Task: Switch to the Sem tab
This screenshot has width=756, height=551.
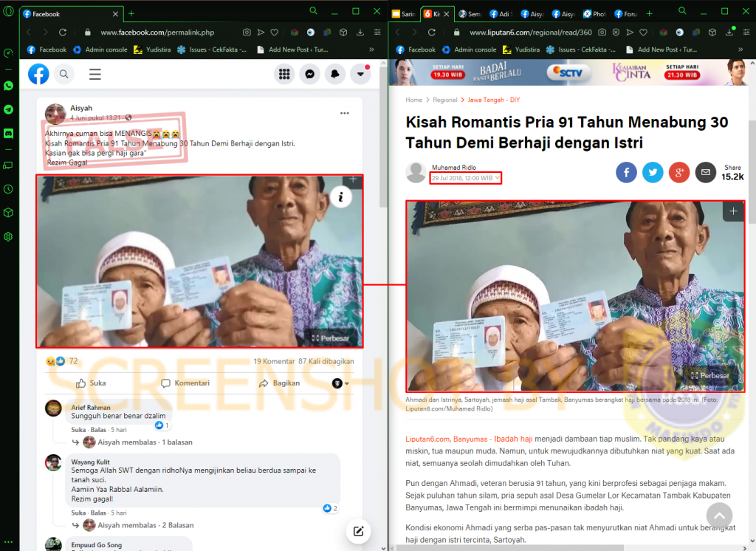Action: click(470, 14)
